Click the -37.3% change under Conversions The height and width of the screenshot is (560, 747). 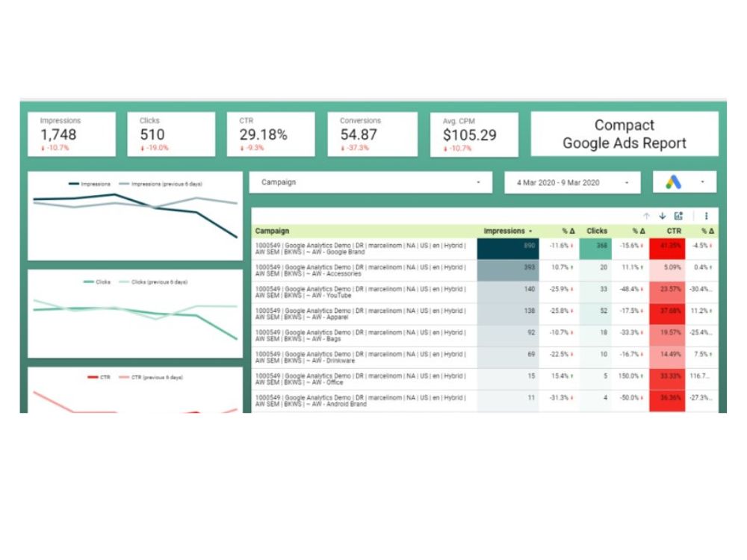[x=355, y=148]
